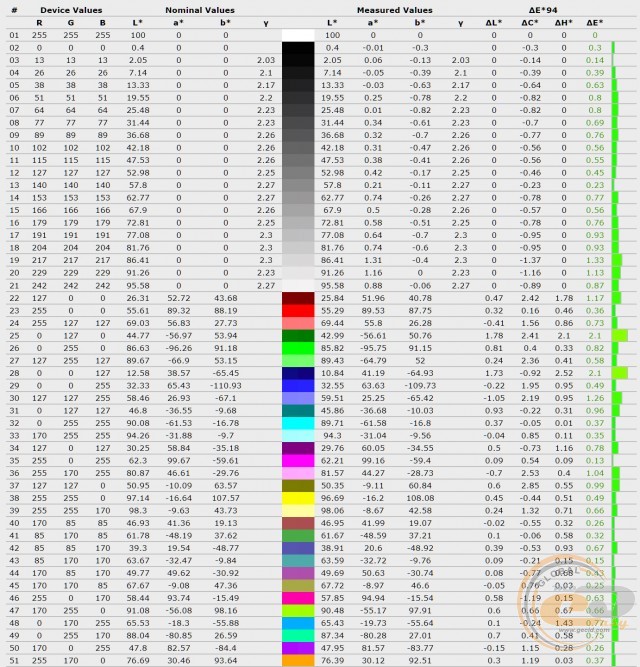Click the purple swatch in row 34
This screenshot has height=667, width=640.
click(x=298, y=448)
